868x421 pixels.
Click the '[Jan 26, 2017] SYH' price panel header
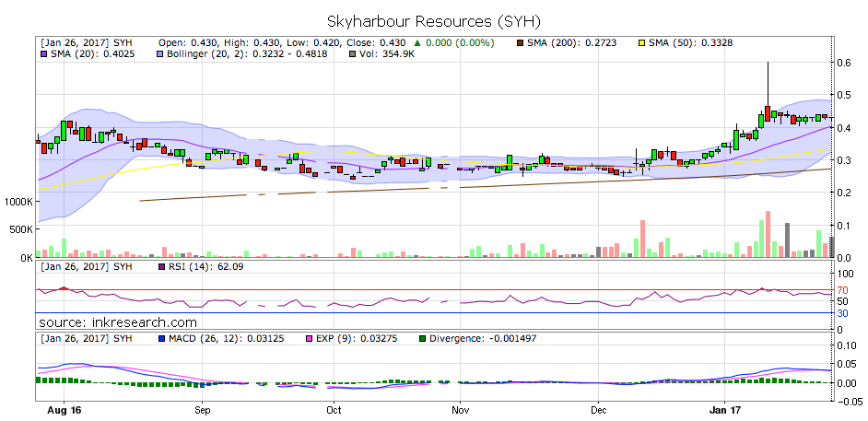(x=86, y=42)
